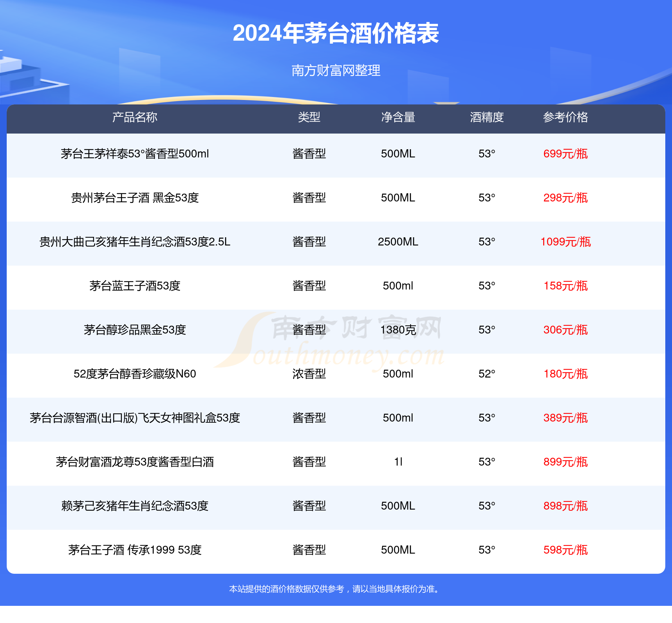Click the 参考价格 column header
The image size is (672, 623).
click(x=565, y=118)
